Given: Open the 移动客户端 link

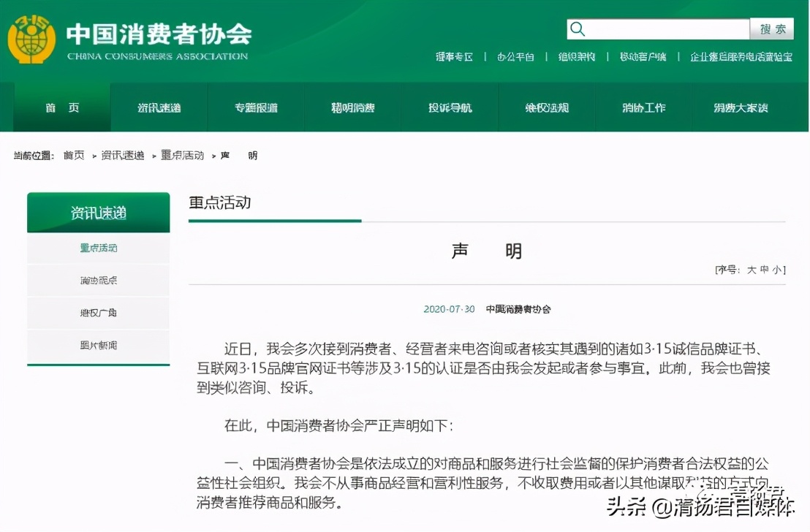Looking at the screenshot, I should coord(642,56).
